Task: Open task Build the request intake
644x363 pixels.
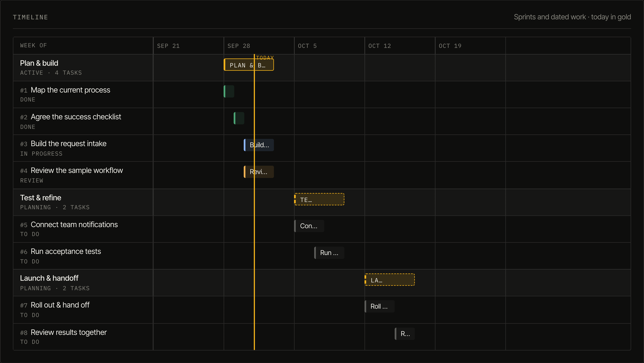Action: [69, 144]
